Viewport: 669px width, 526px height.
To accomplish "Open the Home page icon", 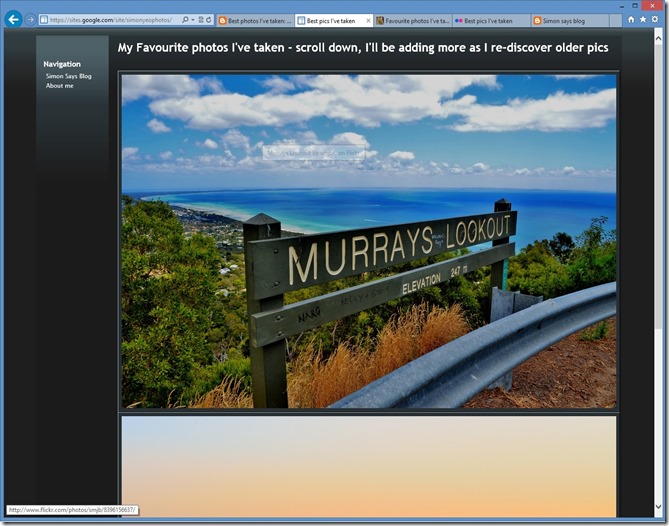I will pyautogui.click(x=631, y=20).
